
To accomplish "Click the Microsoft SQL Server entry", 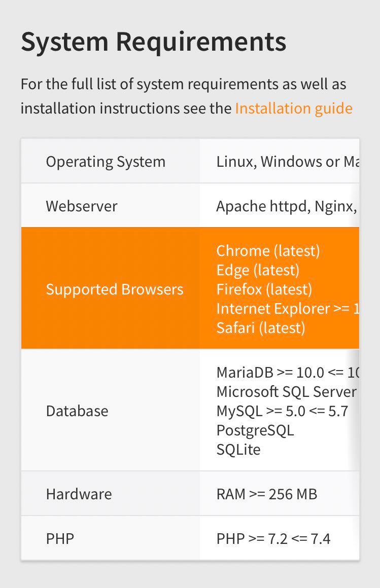I will (x=286, y=392).
